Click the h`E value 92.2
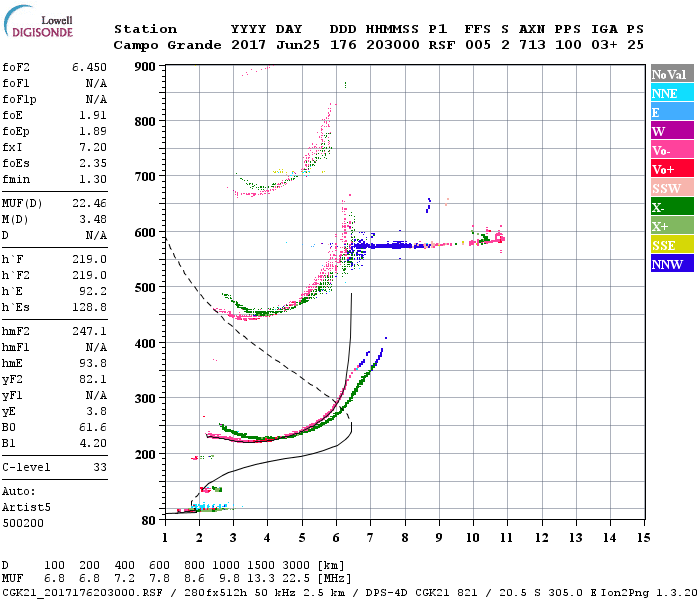The width and height of the screenshot is (700, 600). click(93, 292)
